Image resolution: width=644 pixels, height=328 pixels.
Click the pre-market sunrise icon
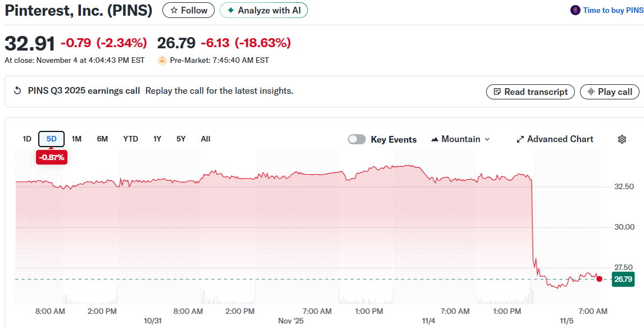162,60
